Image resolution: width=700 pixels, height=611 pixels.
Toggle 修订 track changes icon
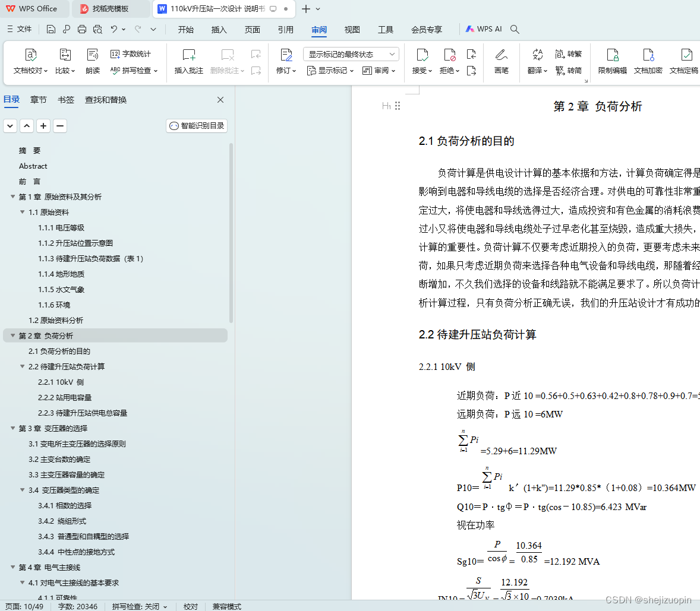click(286, 55)
